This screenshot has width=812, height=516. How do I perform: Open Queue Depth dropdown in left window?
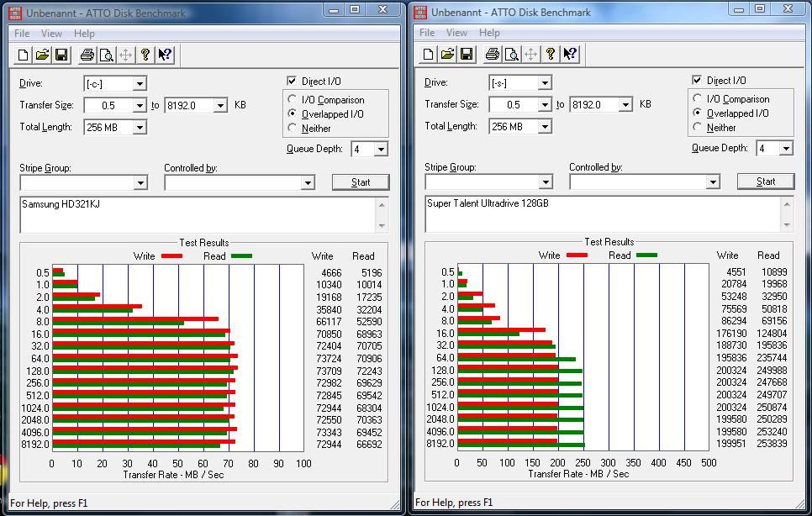pos(381,150)
